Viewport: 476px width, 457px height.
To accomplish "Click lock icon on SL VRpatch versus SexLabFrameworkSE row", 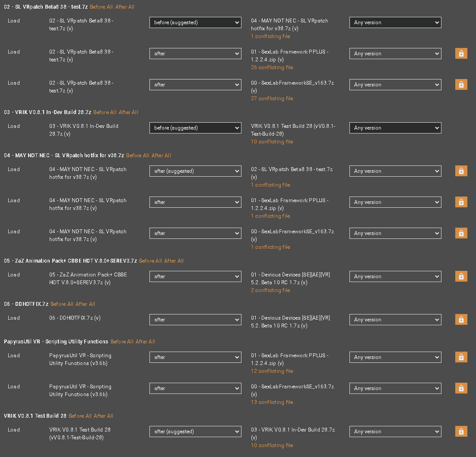I will [x=461, y=85].
